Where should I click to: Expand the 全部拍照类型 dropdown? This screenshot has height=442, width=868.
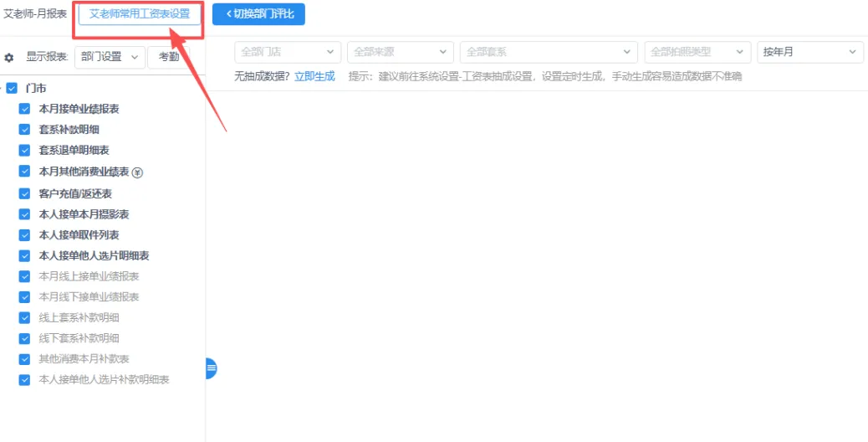(697, 52)
